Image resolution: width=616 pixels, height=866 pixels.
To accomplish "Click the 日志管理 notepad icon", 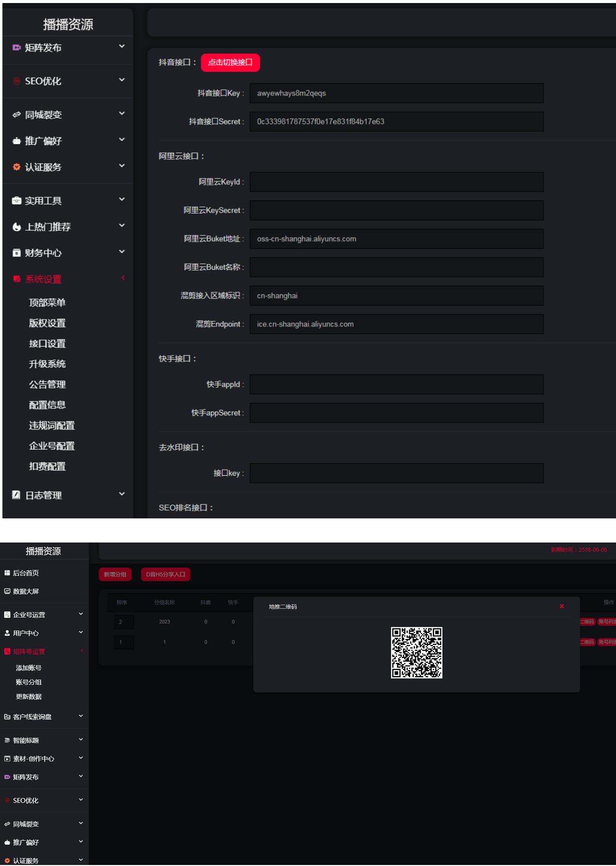I will [x=16, y=495].
